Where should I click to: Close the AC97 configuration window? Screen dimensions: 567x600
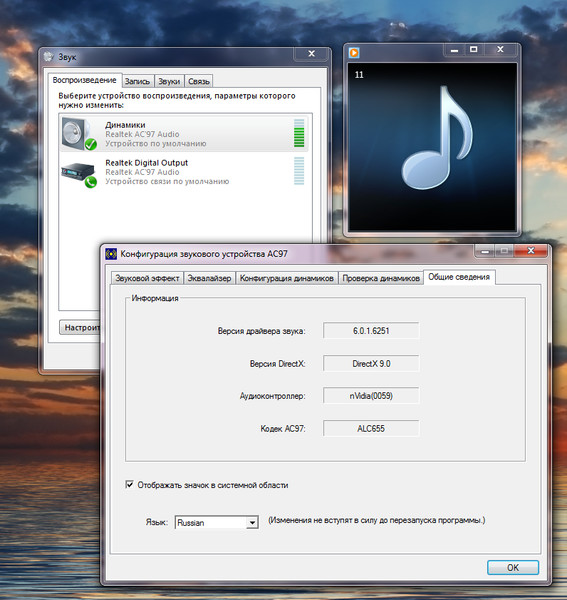531,251
